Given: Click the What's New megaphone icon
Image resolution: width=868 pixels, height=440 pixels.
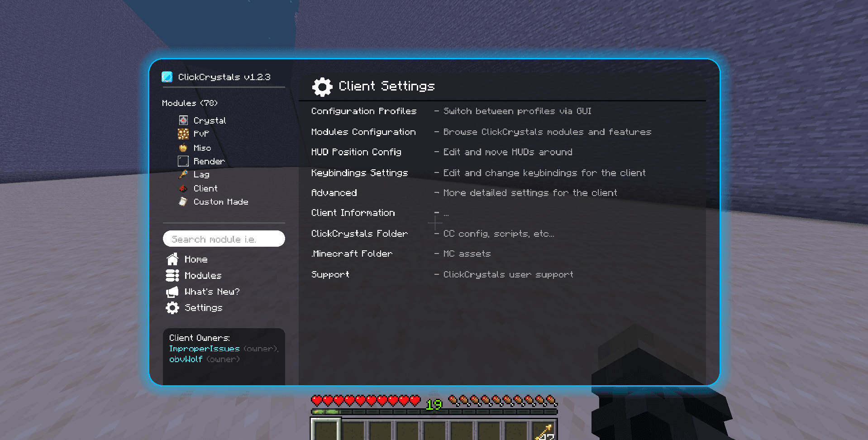Looking at the screenshot, I should 172,292.
